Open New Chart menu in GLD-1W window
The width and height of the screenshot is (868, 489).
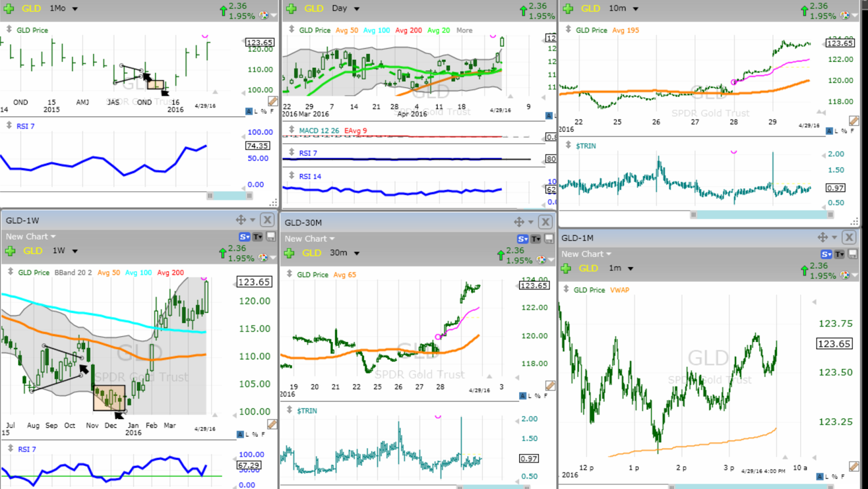click(x=31, y=236)
